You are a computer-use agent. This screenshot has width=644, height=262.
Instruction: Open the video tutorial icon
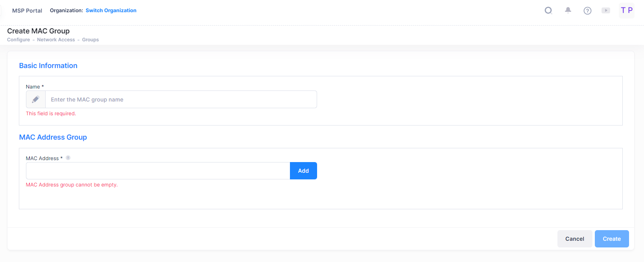click(x=606, y=11)
